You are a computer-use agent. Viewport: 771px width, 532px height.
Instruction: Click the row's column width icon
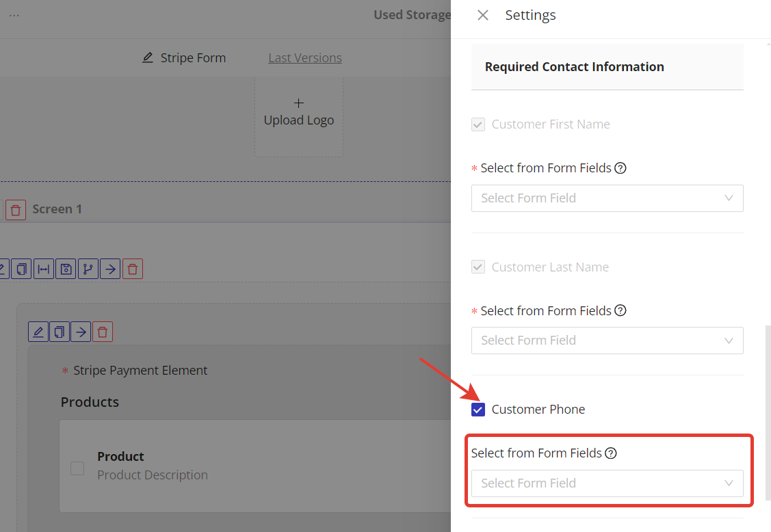point(44,269)
